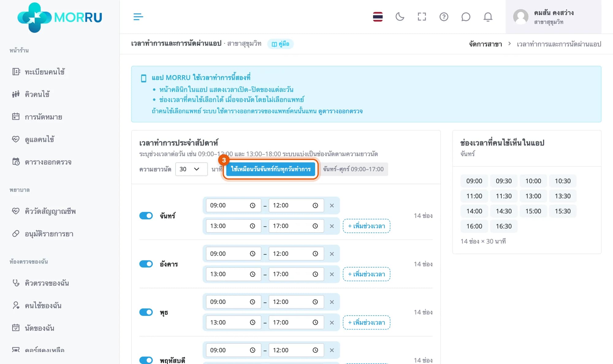This screenshot has height=364, width=613.
Task: Remove พฤหัสบดี 09:00–12:00 time range
Action: pos(332,350)
